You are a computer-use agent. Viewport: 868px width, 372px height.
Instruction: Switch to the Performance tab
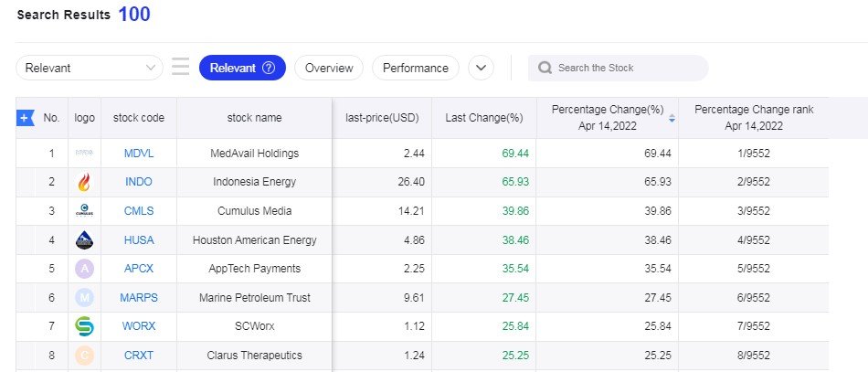point(415,68)
